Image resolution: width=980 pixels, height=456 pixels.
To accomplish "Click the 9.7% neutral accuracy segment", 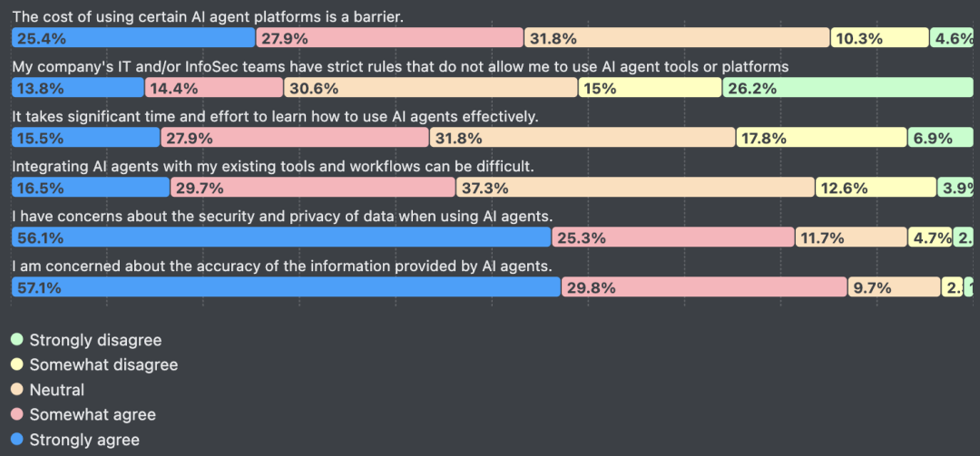I will (x=895, y=287).
